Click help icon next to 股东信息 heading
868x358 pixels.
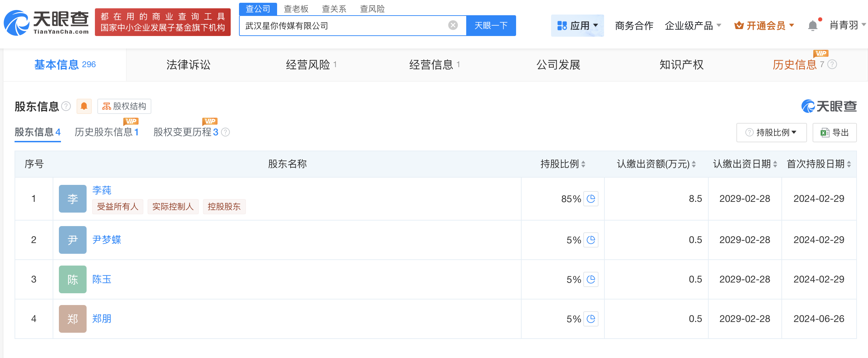66,106
